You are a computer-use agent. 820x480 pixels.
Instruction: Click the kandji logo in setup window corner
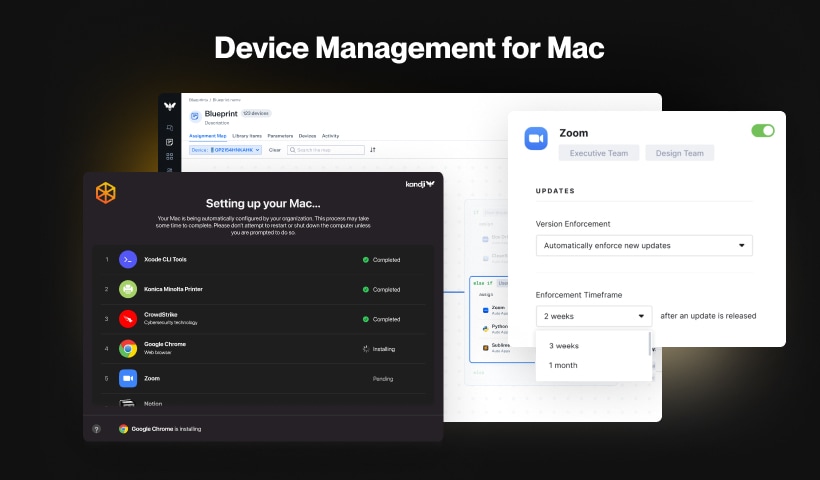coord(420,184)
